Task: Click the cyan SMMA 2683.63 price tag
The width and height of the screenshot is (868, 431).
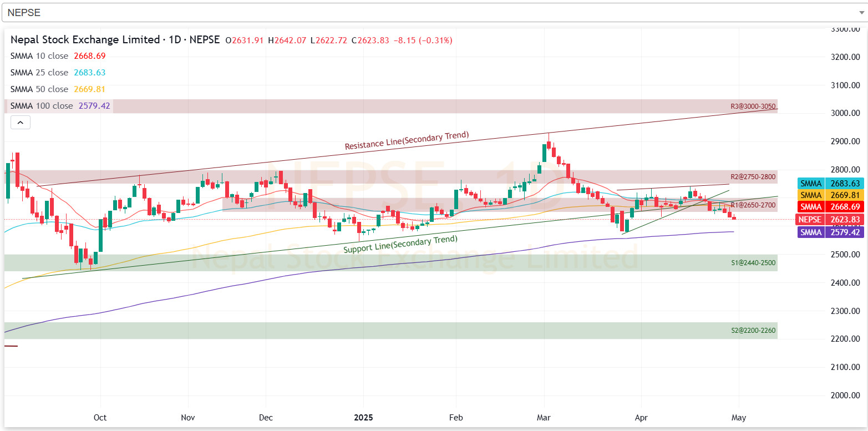Action: 830,183
